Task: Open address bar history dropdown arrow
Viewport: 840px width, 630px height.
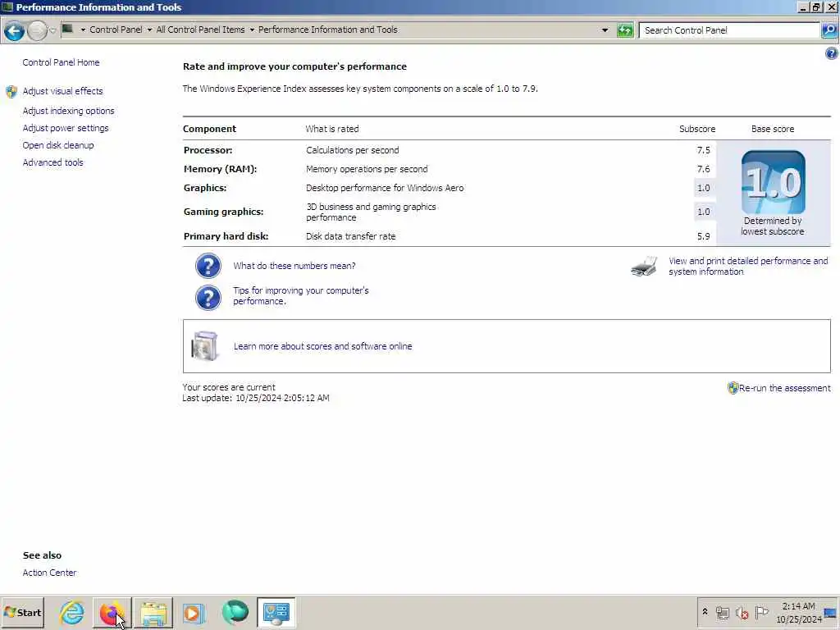Action: 605,30
